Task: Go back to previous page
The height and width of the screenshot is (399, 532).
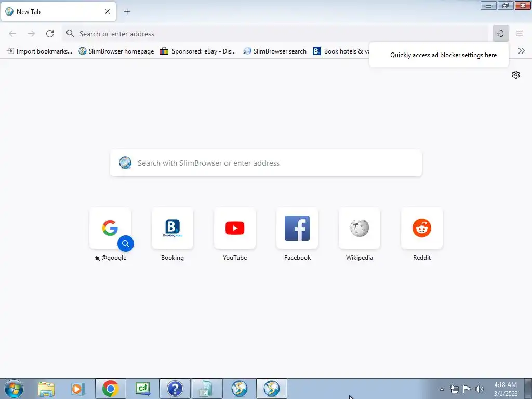Action: click(12, 34)
